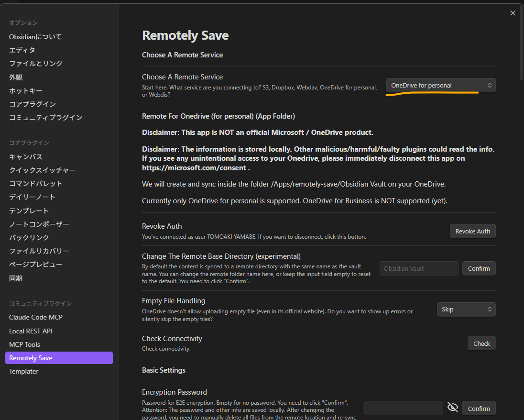
Task: Close the settings dialog with X icon
Action: coord(513,13)
